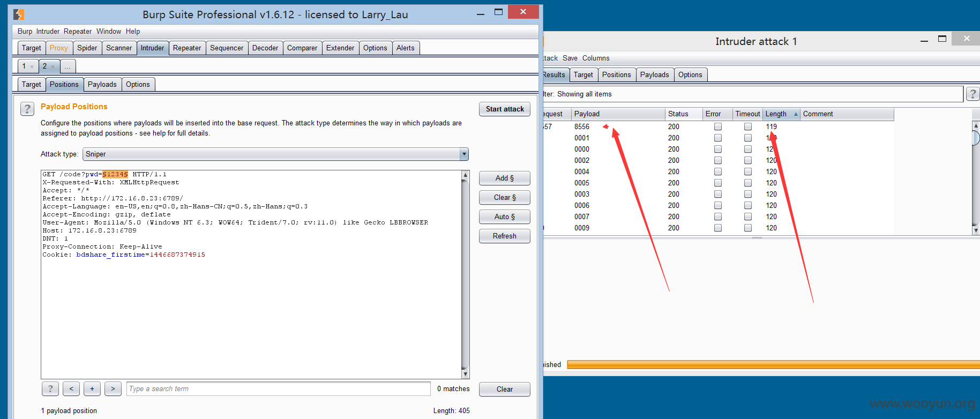Screen dimensions: 980x419
Task: Toggle Timeout checkbox for payload 0006
Action: click(748, 206)
